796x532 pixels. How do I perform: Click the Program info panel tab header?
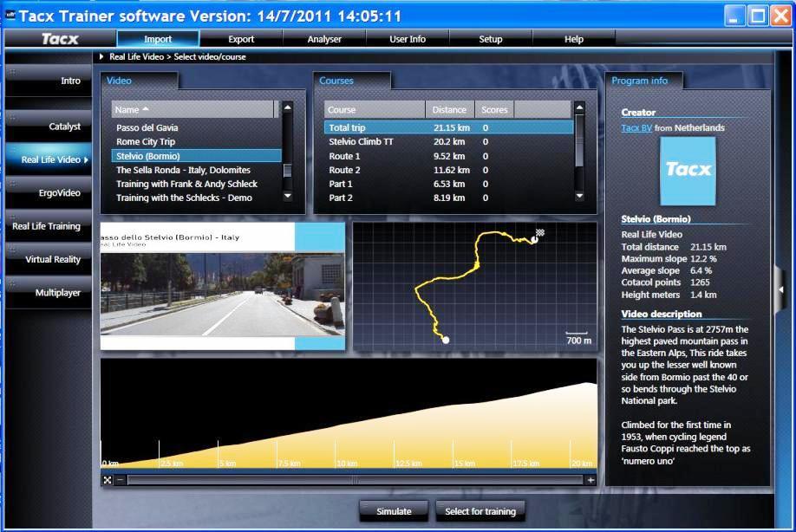point(643,81)
